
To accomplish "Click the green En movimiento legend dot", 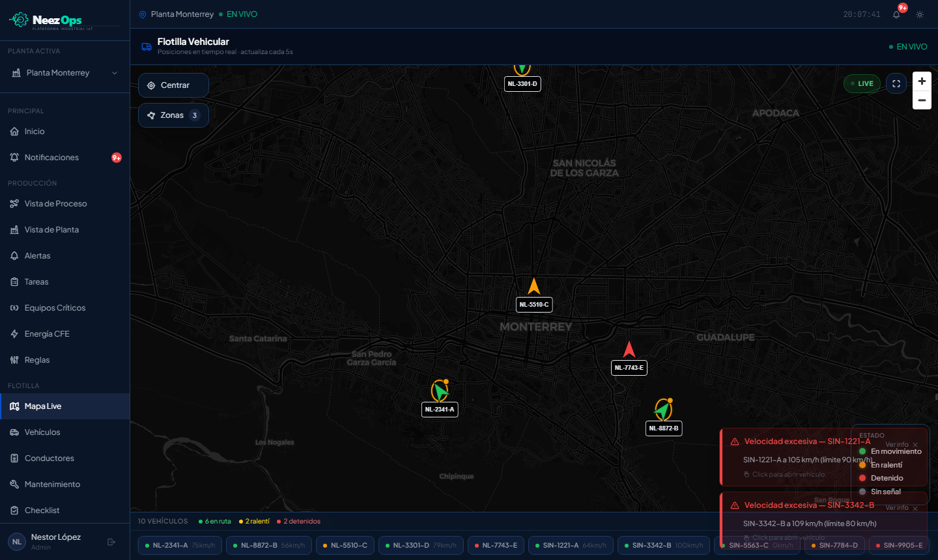I will [862, 451].
